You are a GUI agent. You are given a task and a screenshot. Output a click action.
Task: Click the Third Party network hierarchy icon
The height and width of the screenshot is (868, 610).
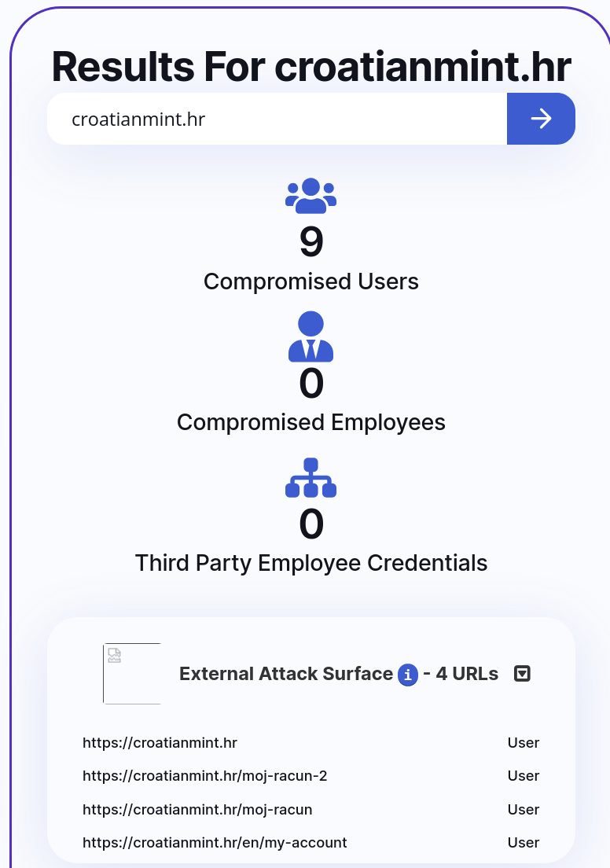coord(311,478)
